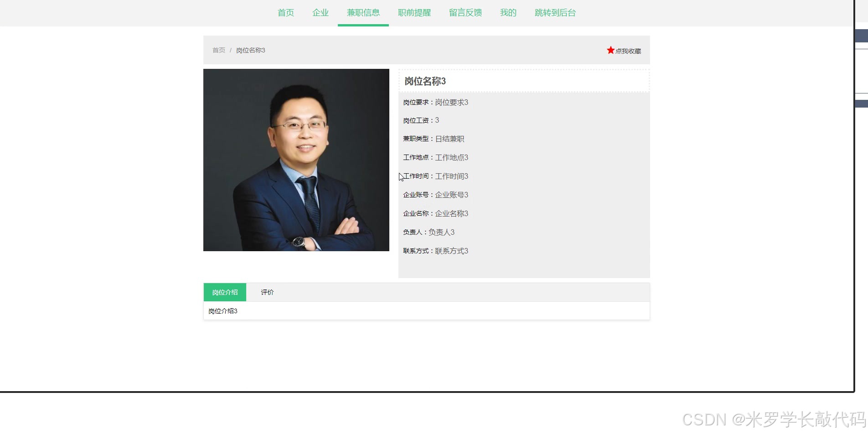Click the red star favorite icon
This screenshot has height=434, width=868.
[x=610, y=50]
